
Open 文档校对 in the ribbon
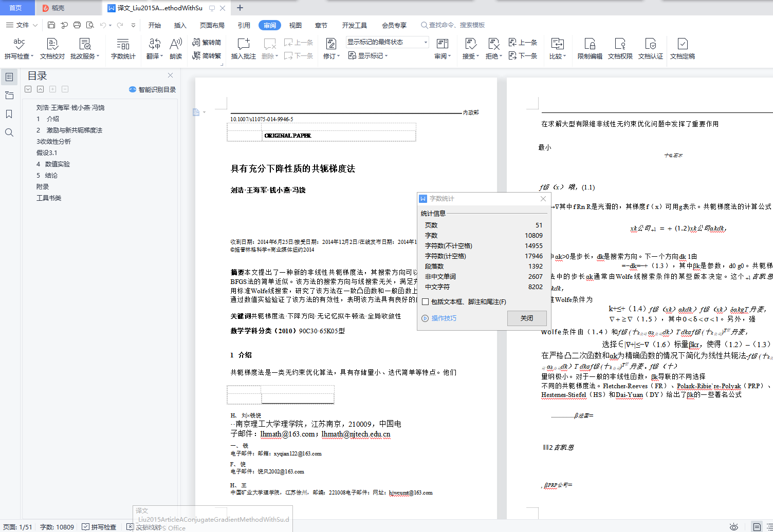52,49
